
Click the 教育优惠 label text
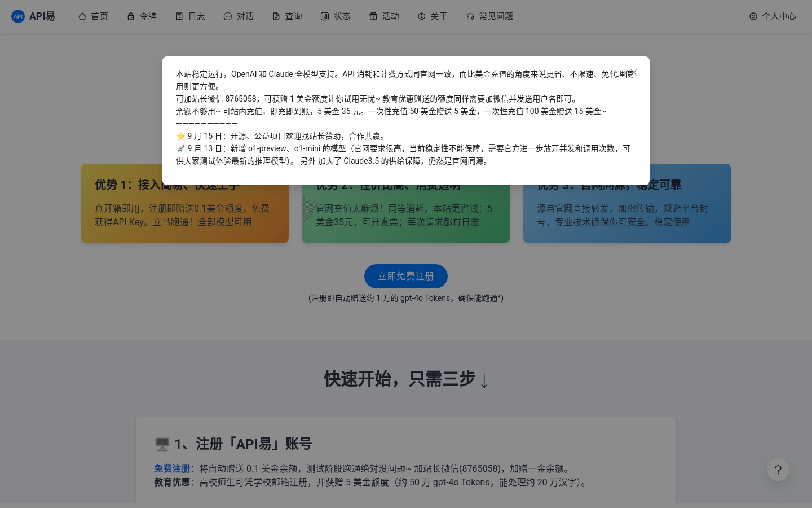172,482
